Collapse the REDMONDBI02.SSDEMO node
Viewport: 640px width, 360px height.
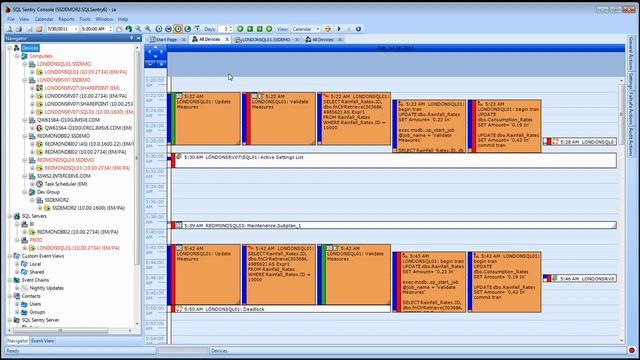pyautogui.click(x=25, y=136)
